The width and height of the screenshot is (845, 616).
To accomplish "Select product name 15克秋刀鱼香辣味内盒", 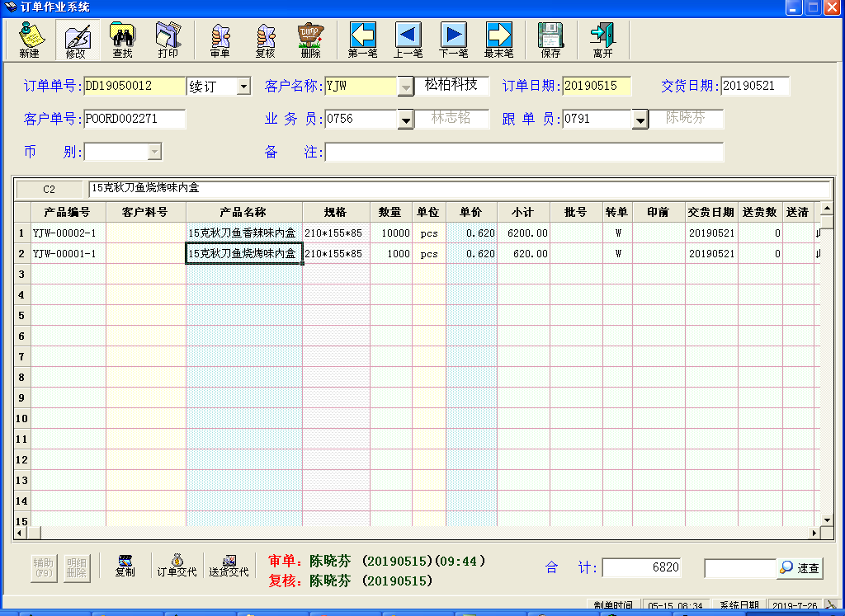I will pos(244,233).
